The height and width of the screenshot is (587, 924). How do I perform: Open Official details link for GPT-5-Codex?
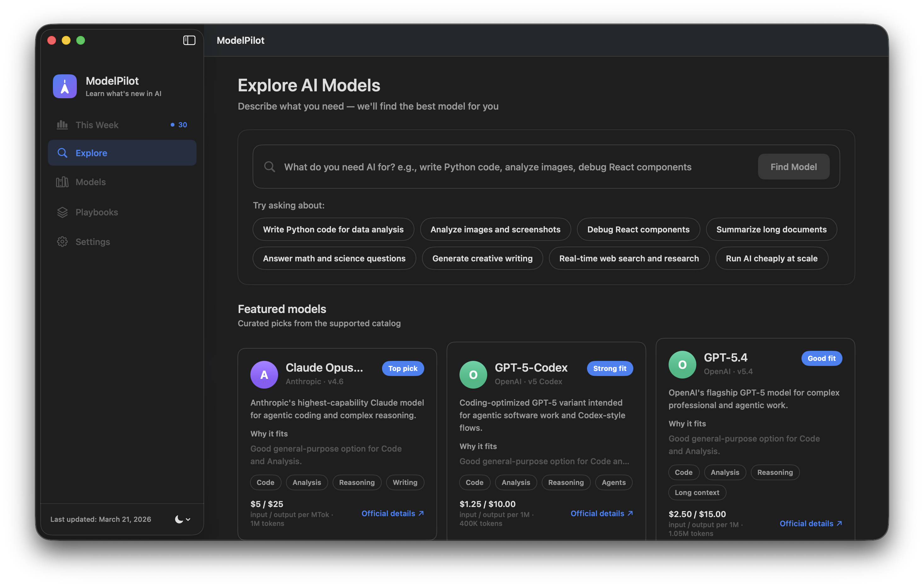pos(601,513)
